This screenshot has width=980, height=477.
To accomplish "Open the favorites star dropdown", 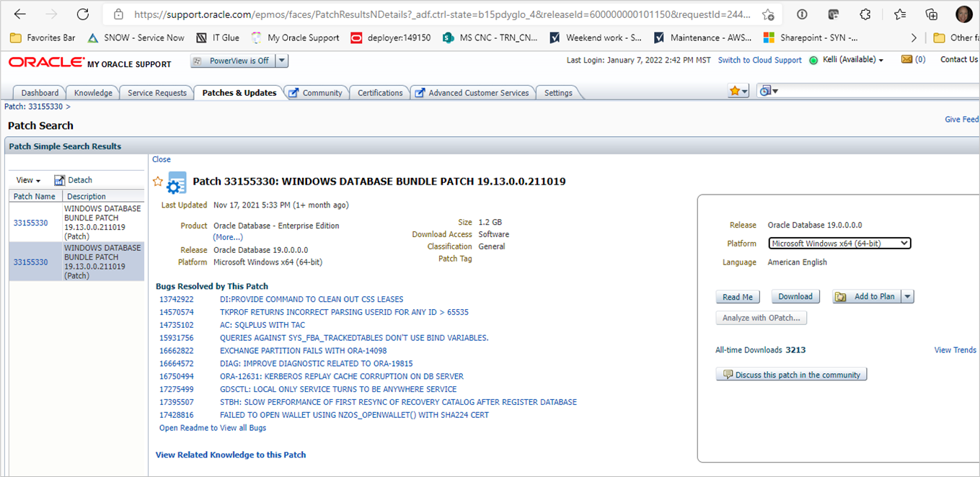I will [x=738, y=91].
